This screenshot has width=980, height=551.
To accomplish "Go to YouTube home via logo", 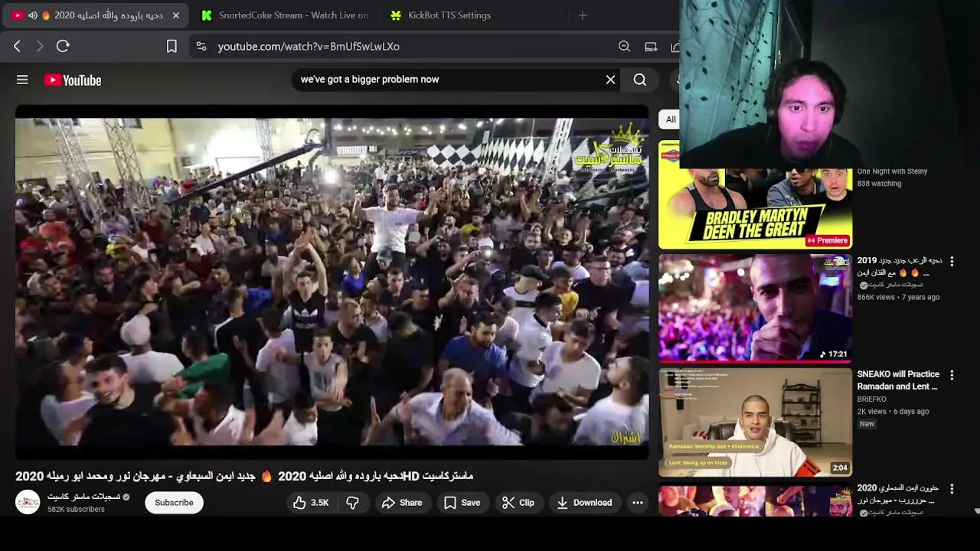I will click(x=73, y=80).
